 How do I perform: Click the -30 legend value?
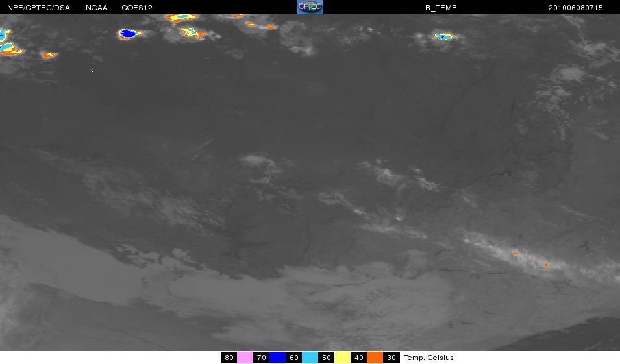click(x=391, y=358)
